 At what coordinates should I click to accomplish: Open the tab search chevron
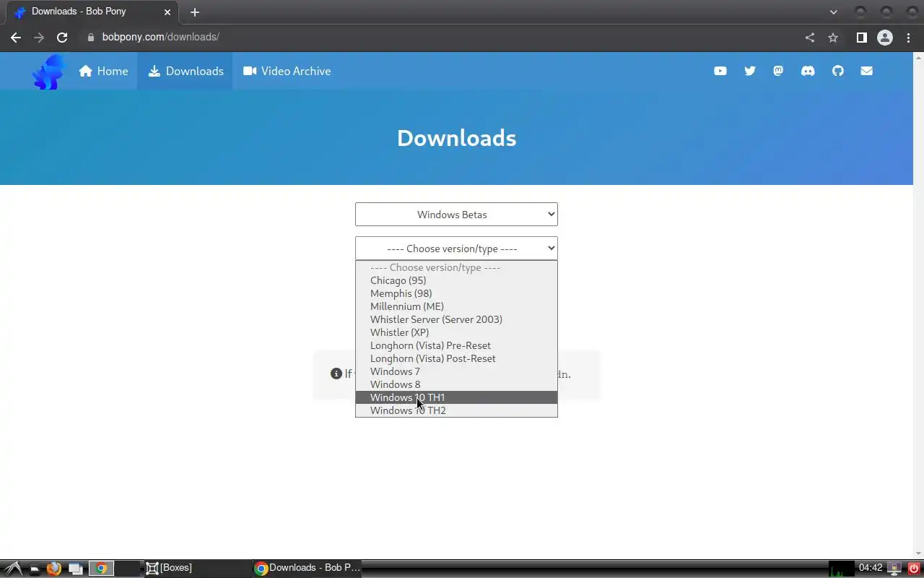click(833, 12)
